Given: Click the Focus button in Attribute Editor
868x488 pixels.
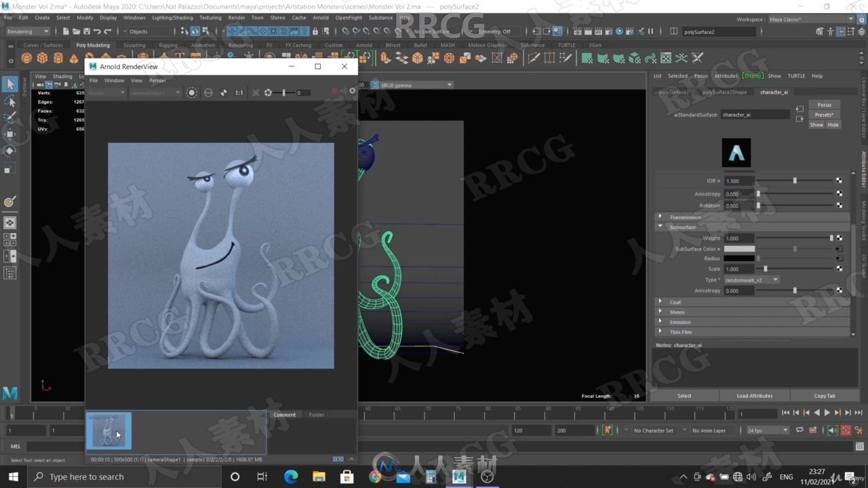Looking at the screenshot, I should click(824, 104).
